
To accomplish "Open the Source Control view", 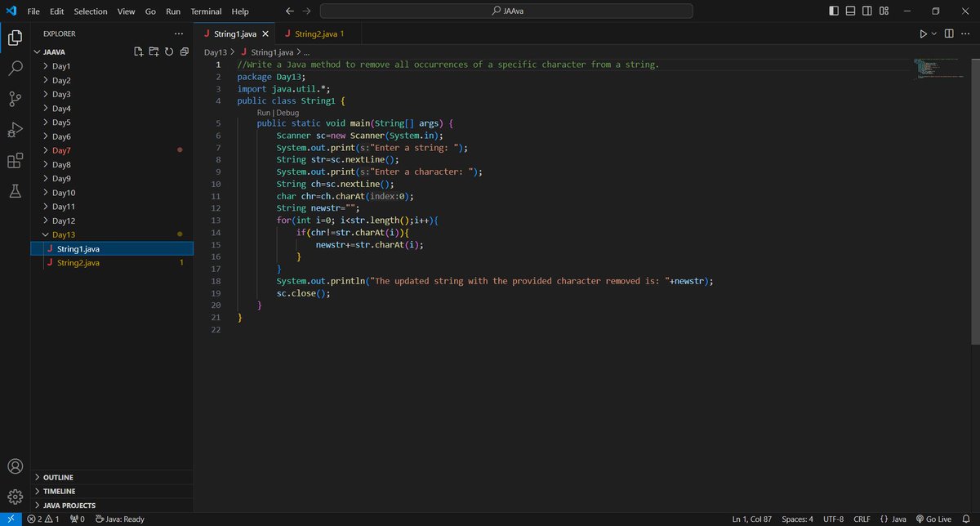I will point(15,99).
